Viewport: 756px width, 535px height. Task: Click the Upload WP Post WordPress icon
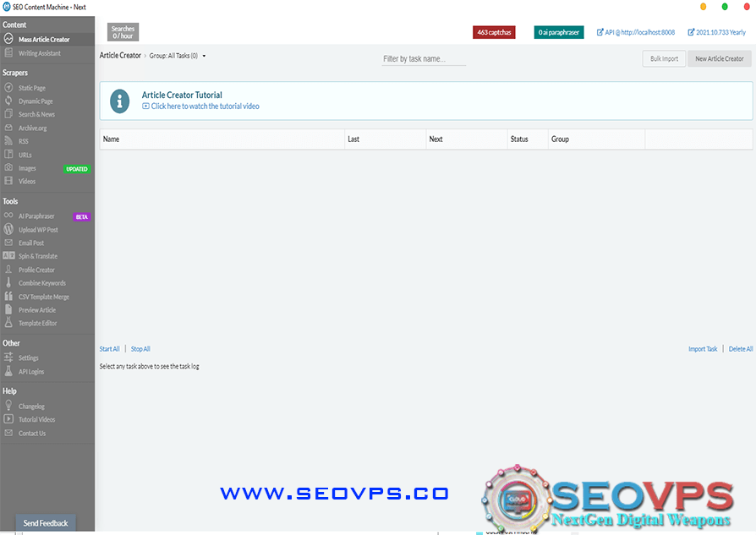click(x=8, y=229)
